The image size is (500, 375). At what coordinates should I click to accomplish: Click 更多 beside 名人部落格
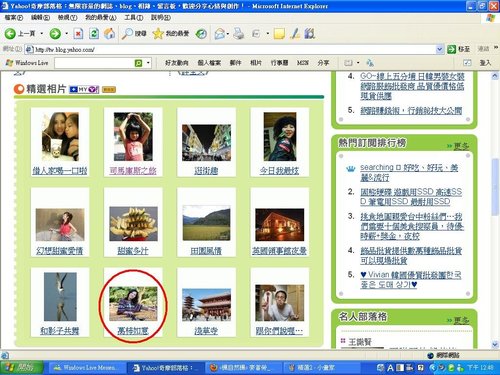(461, 320)
